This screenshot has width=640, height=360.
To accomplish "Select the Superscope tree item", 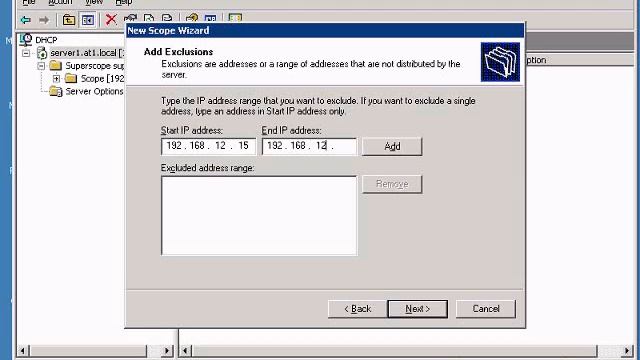I will (x=95, y=66).
